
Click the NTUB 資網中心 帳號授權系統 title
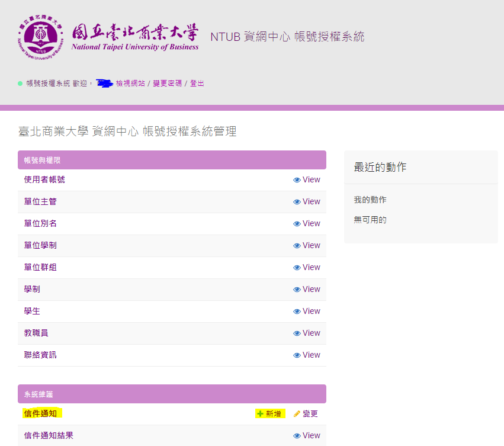[x=287, y=37]
